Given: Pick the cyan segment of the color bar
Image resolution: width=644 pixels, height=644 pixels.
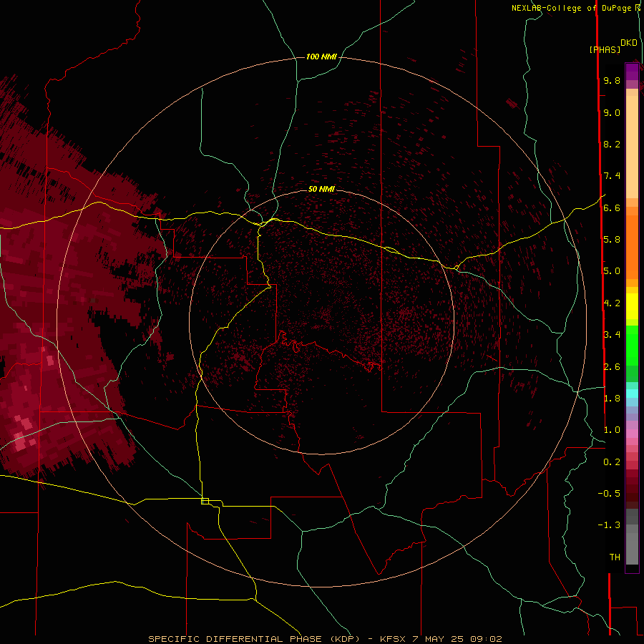Looking at the screenshot, I should click(632, 394).
